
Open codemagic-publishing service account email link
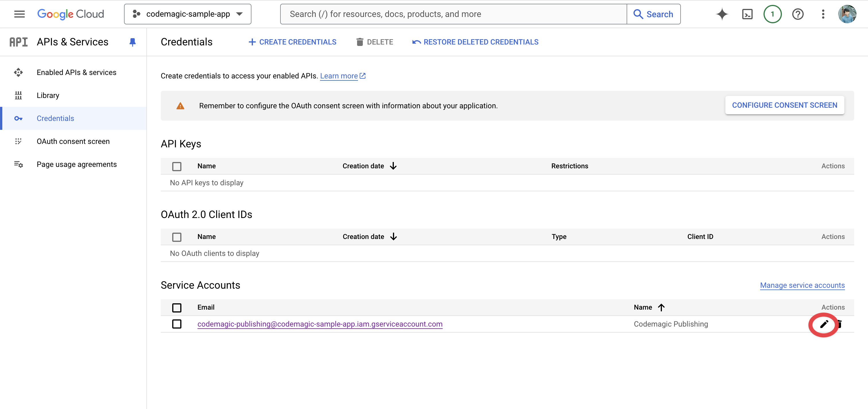pos(320,324)
